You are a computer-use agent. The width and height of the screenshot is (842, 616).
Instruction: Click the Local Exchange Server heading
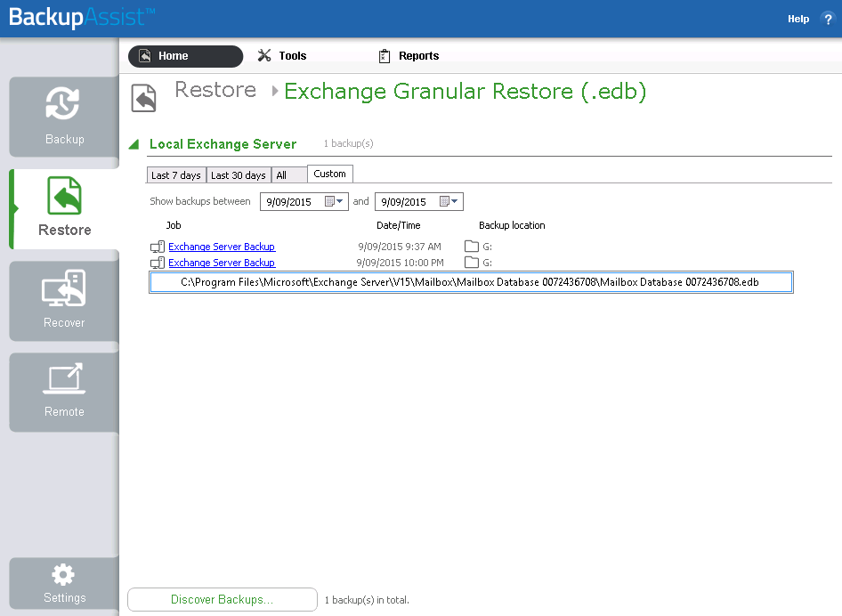pyautogui.click(x=223, y=144)
